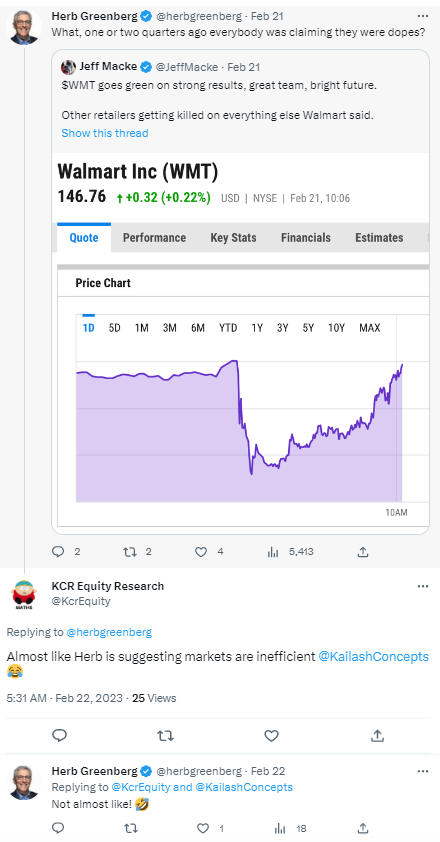Open the @KcrEquity link in Herb's reply
The height and width of the screenshot is (842, 440).
click(141, 787)
